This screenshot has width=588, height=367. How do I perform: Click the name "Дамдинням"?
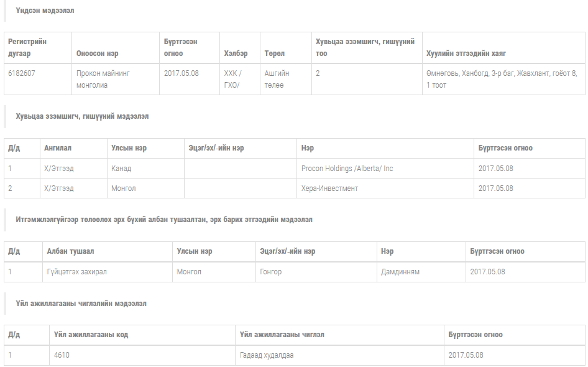[400, 272]
